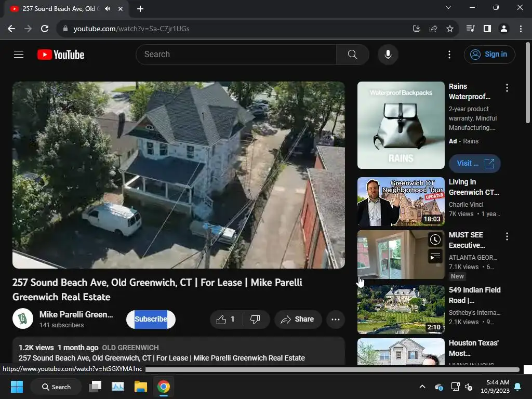The image size is (532, 399).
Task: Click the 141 subscribers text
Action: tap(61, 325)
